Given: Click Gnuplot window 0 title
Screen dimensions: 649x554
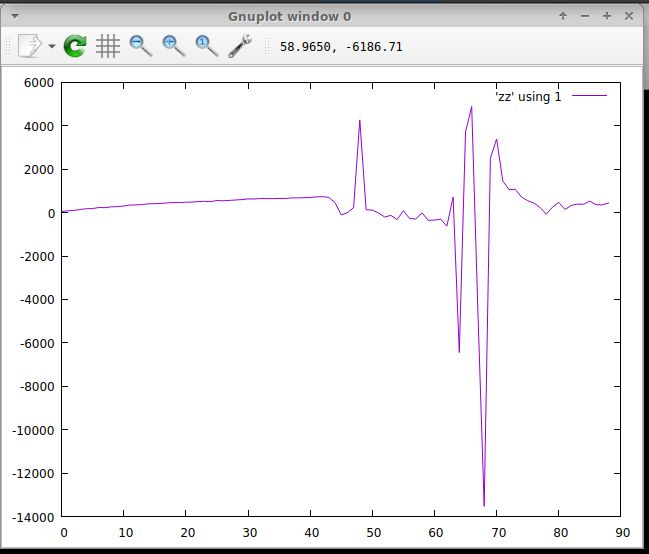Looking at the screenshot, I should [x=289, y=17].
